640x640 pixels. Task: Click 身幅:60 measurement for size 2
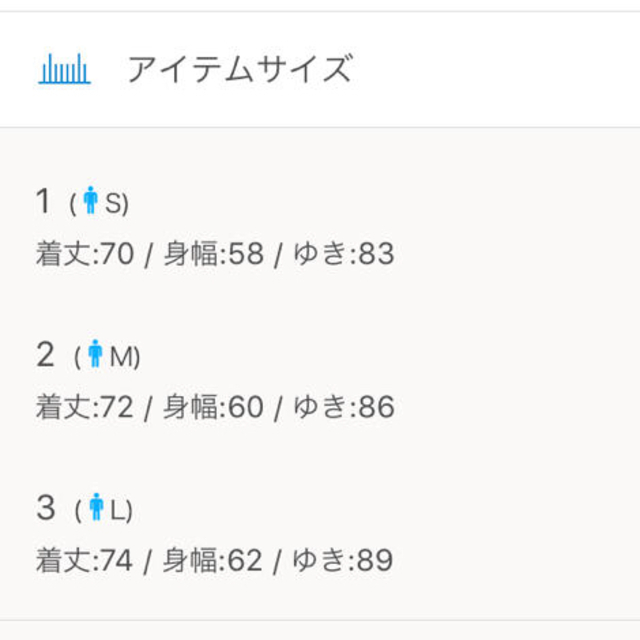pos(213,407)
